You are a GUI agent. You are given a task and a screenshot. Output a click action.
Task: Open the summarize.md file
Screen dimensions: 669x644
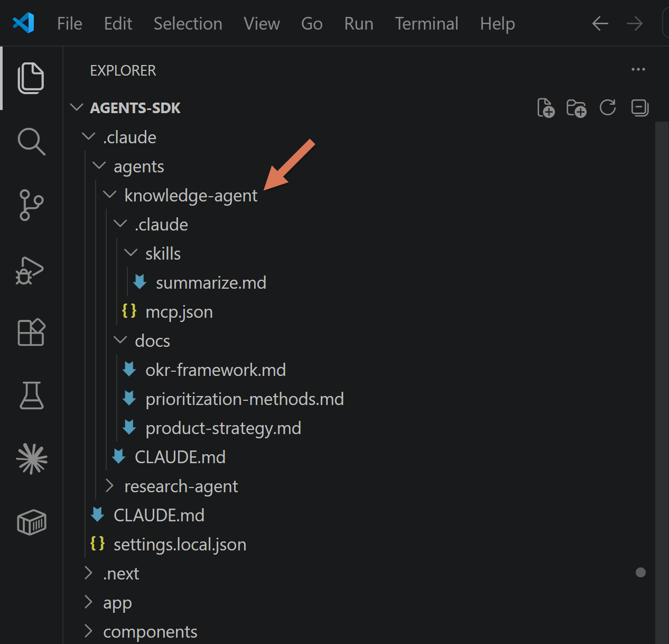211,282
